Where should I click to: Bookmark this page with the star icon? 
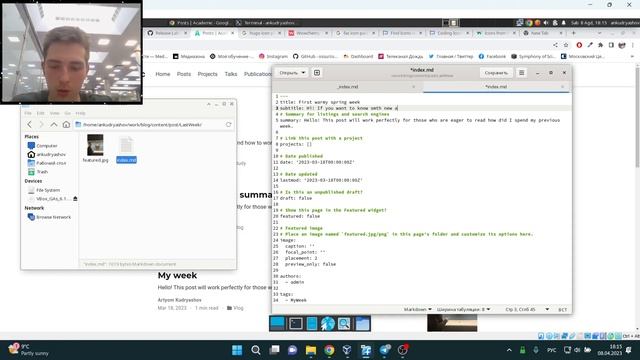click(x=566, y=45)
